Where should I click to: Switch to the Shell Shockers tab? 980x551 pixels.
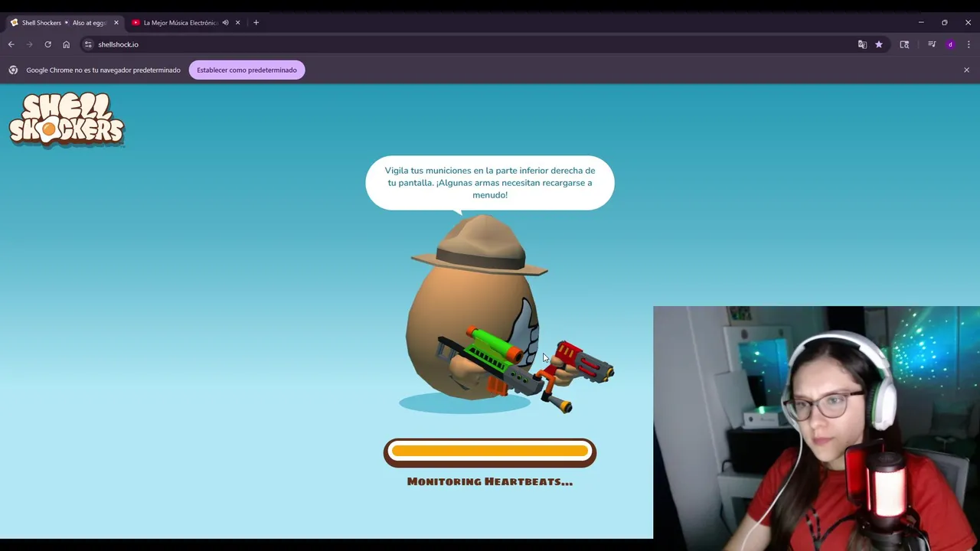coord(64,23)
